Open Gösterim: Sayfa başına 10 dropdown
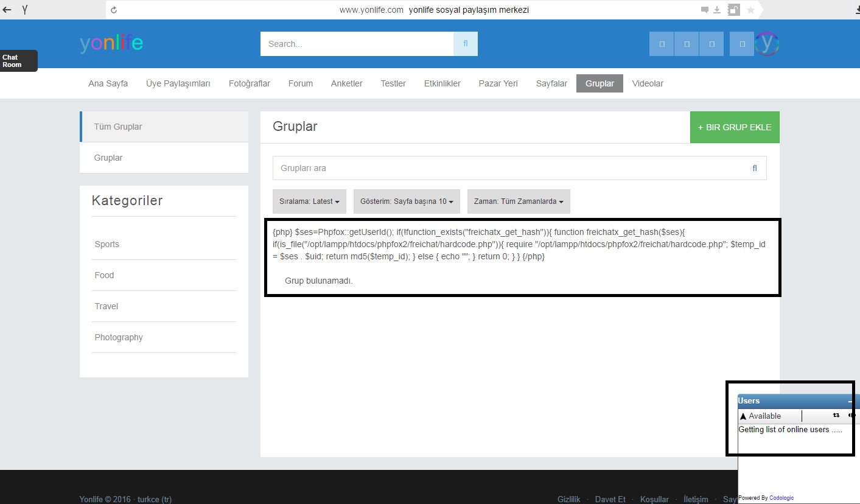Image resolution: width=860 pixels, height=504 pixels. pyautogui.click(x=407, y=201)
